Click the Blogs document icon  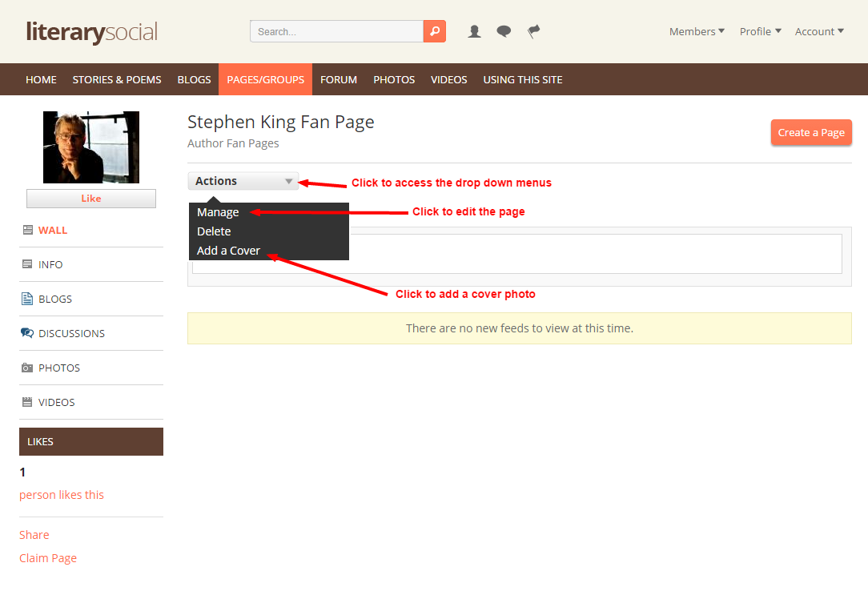27,299
